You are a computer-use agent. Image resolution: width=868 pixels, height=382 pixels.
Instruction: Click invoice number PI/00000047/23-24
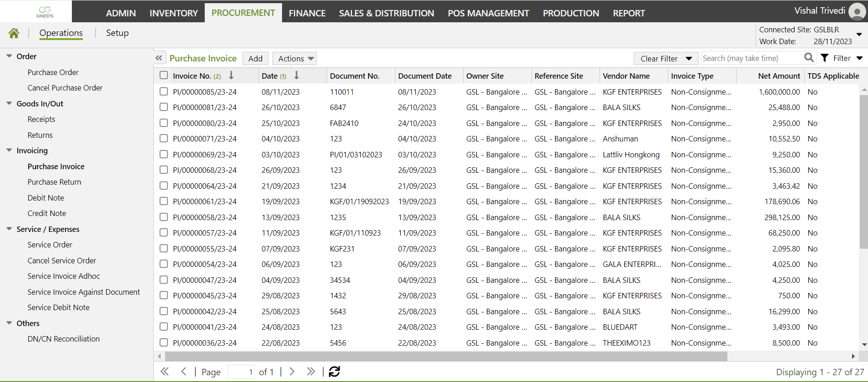point(204,280)
